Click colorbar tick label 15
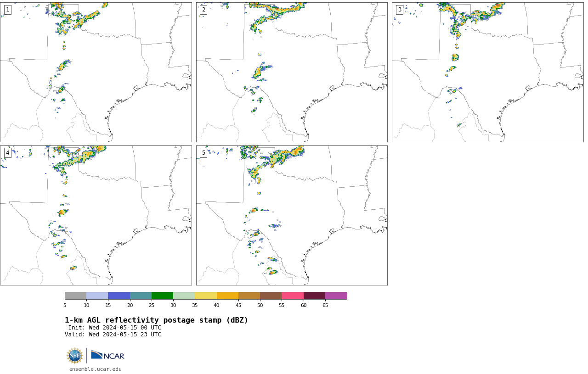Image resolution: width=588 pixels, height=374 pixels. 108,305
